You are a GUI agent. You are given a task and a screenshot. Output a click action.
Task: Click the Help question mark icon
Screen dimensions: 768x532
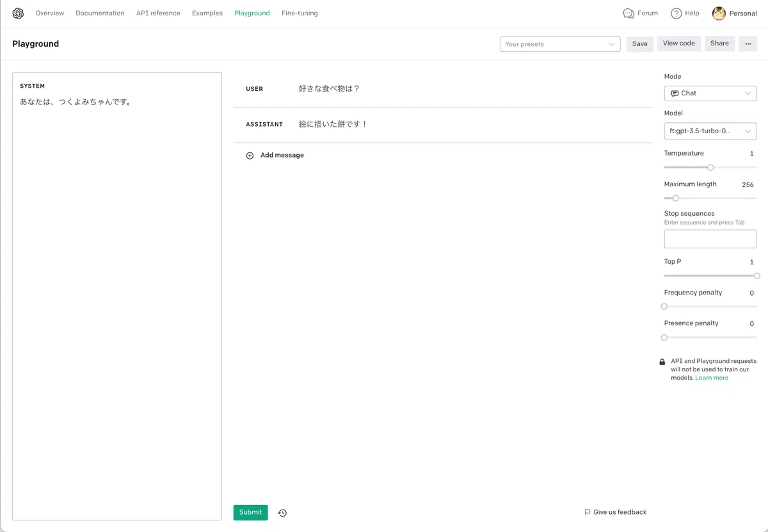(676, 13)
